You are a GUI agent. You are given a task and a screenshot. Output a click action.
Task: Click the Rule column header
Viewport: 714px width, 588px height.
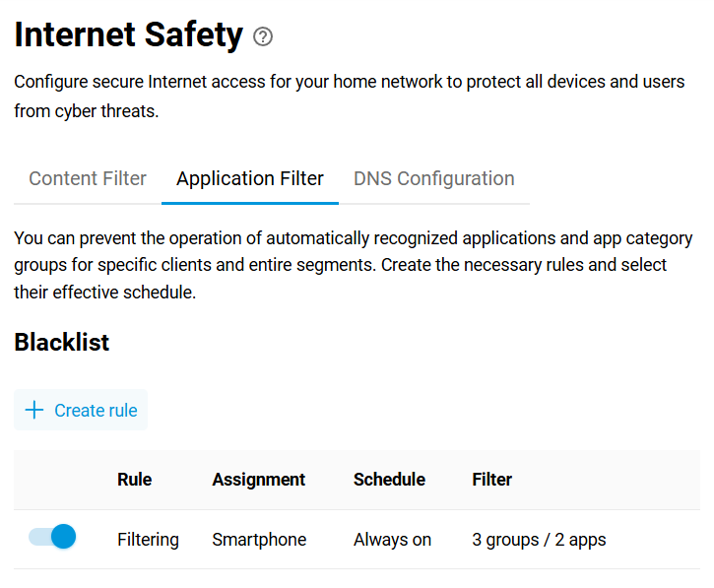134,480
